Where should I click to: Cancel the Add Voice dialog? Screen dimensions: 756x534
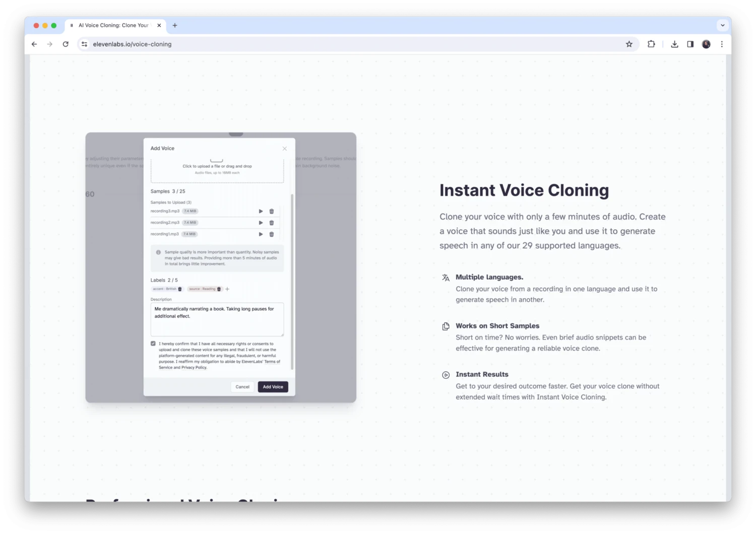[x=242, y=387]
